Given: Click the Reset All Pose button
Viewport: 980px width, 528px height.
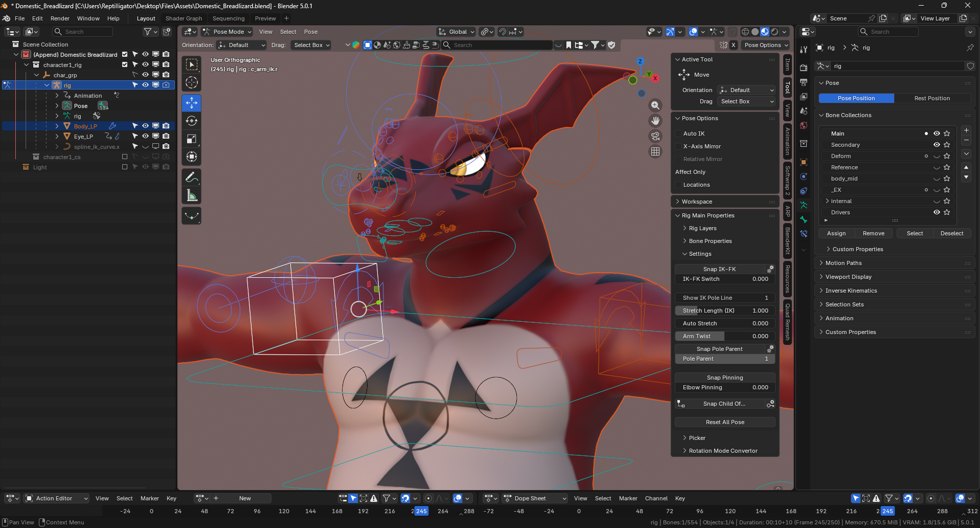Looking at the screenshot, I should [x=725, y=422].
